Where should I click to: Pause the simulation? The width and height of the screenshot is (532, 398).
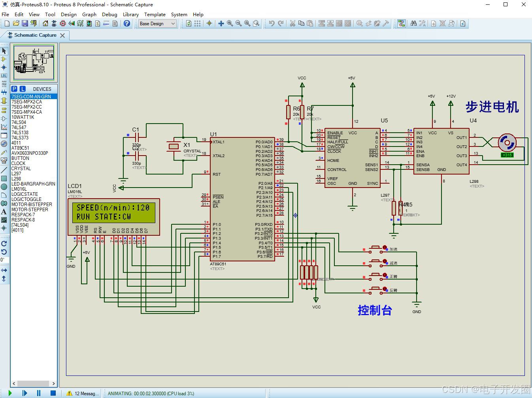point(39,393)
